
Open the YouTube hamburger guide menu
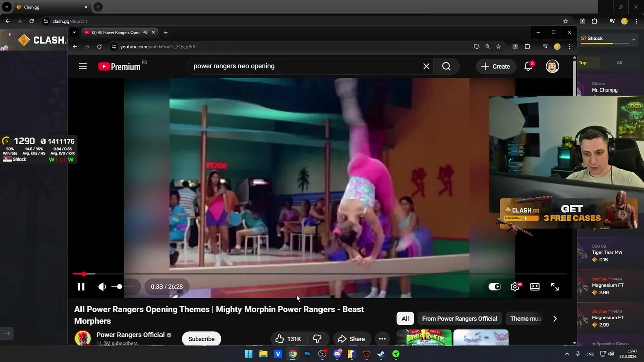coord(83,66)
